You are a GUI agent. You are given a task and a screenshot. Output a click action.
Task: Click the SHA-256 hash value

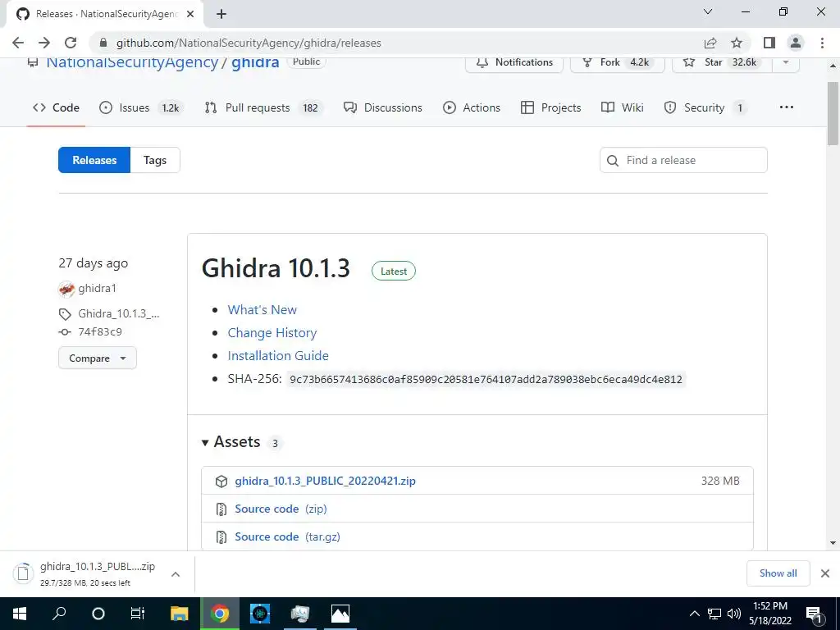coord(486,379)
